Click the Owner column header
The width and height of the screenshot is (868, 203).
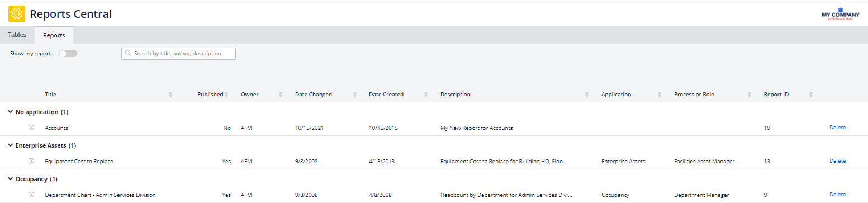pyautogui.click(x=249, y=95)
